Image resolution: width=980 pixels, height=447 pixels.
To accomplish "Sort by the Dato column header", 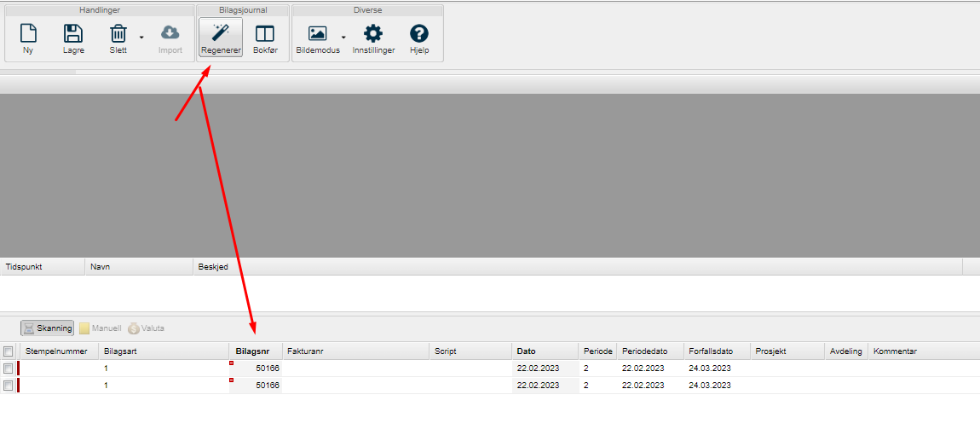I will 526,351.
